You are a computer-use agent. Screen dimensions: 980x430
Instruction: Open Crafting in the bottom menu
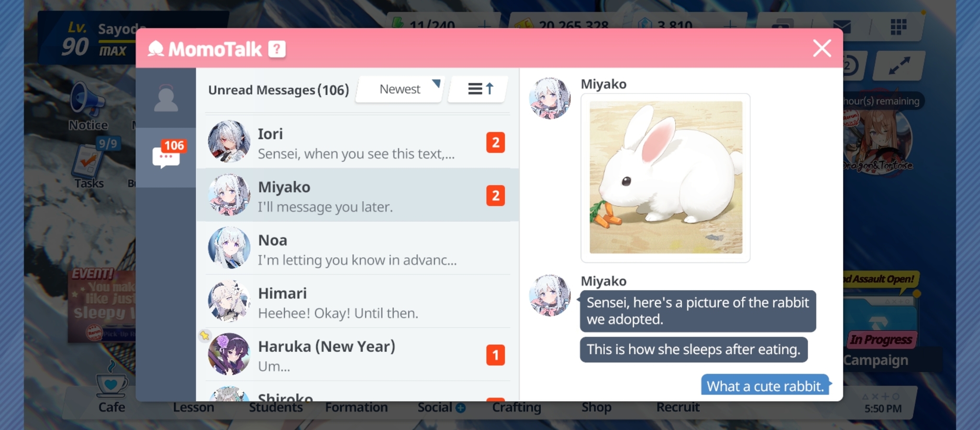(517, 408)
